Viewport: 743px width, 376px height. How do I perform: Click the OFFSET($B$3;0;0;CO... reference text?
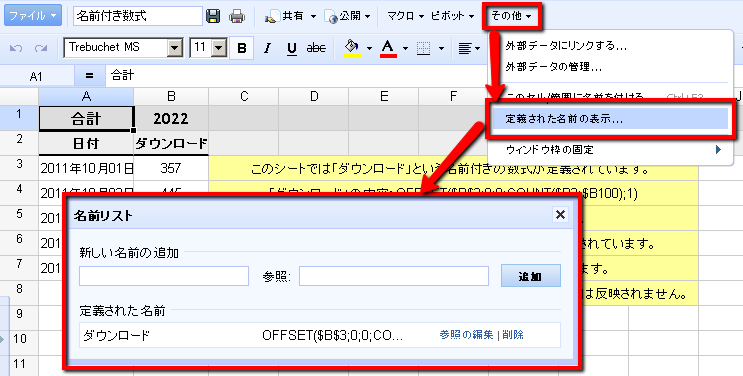(333, 335)
